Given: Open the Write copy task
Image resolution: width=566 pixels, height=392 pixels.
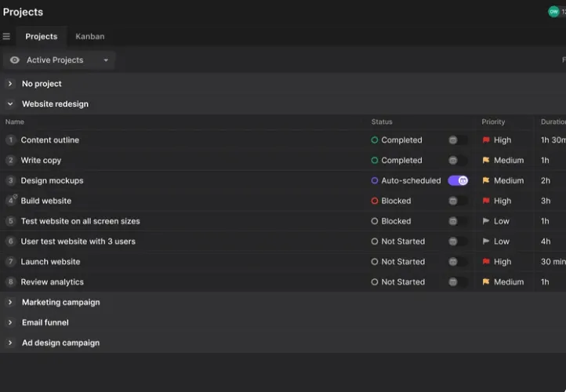Looking at the screenshot, I should (x=41, y=160).
